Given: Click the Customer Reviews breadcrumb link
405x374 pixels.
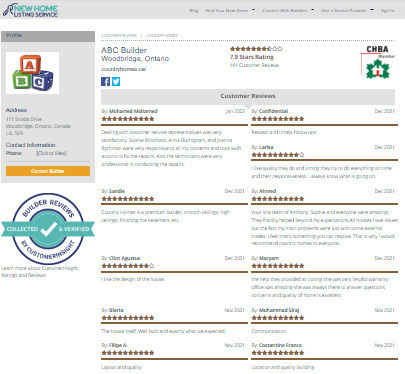Looking at the screenshot, I should (x=119, y=35).
